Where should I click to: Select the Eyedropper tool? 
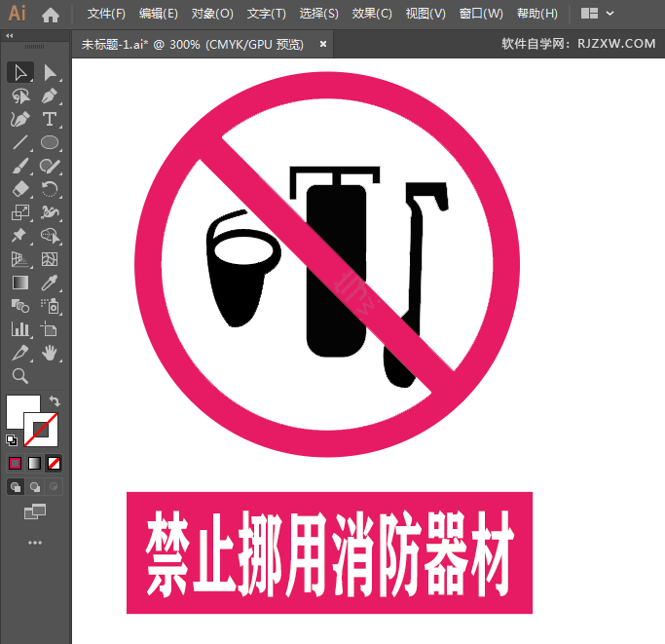pyautogui.click(x=50, y=283)
